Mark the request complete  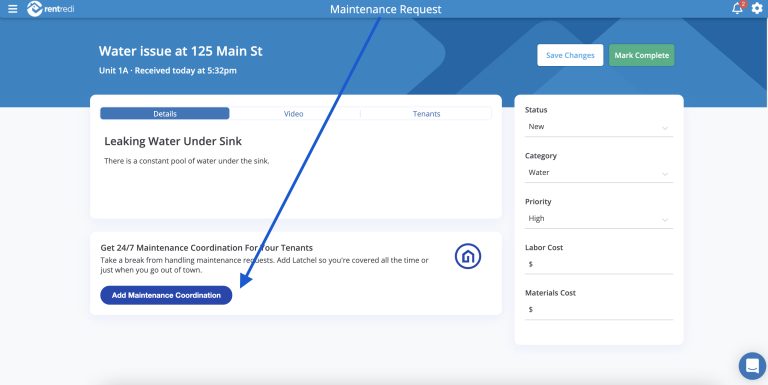click(642, 55)
